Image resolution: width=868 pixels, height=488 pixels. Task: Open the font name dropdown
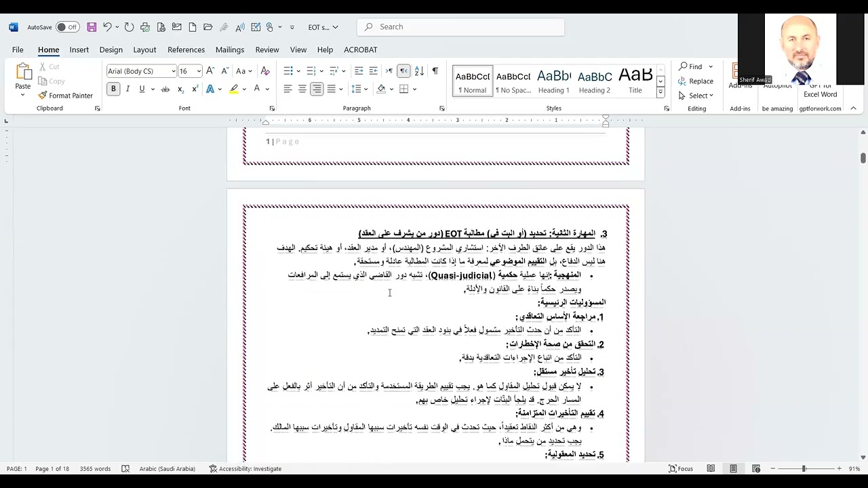[174, 71]
